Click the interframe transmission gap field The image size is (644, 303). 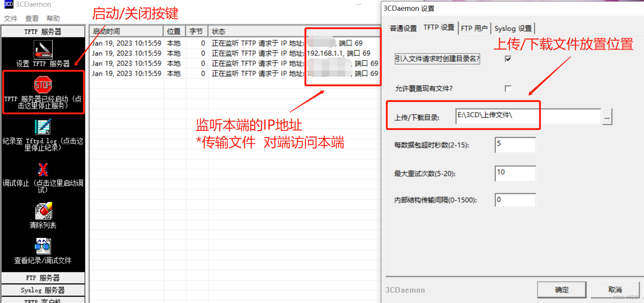coord(515,200)
